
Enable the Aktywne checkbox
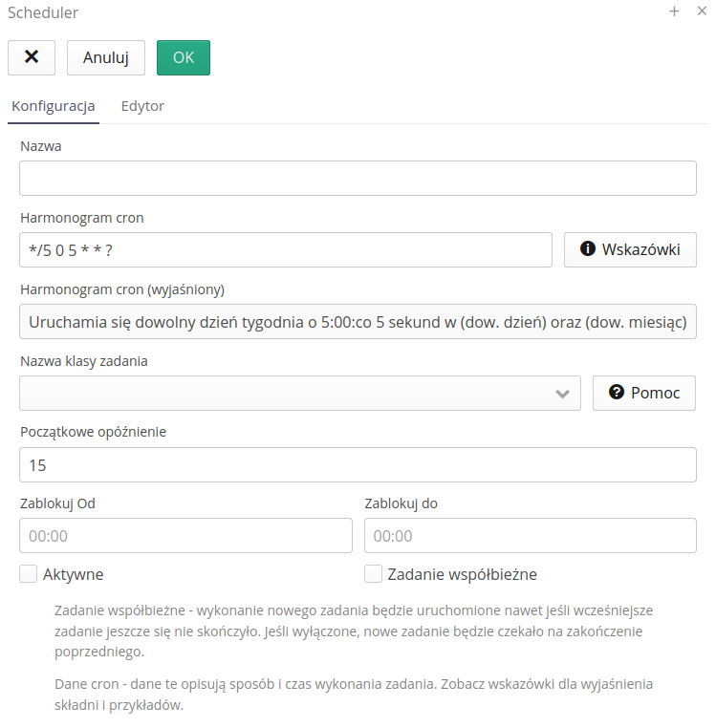point(29,574)
